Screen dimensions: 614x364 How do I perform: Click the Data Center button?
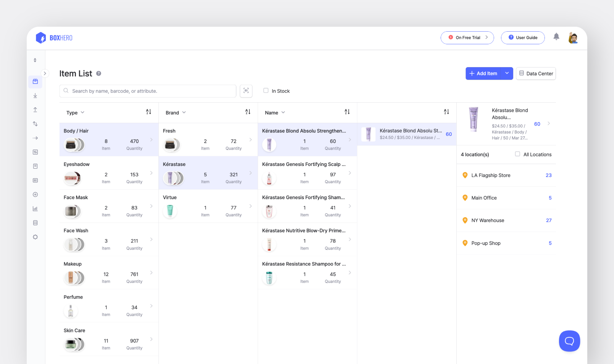[536, 74]
